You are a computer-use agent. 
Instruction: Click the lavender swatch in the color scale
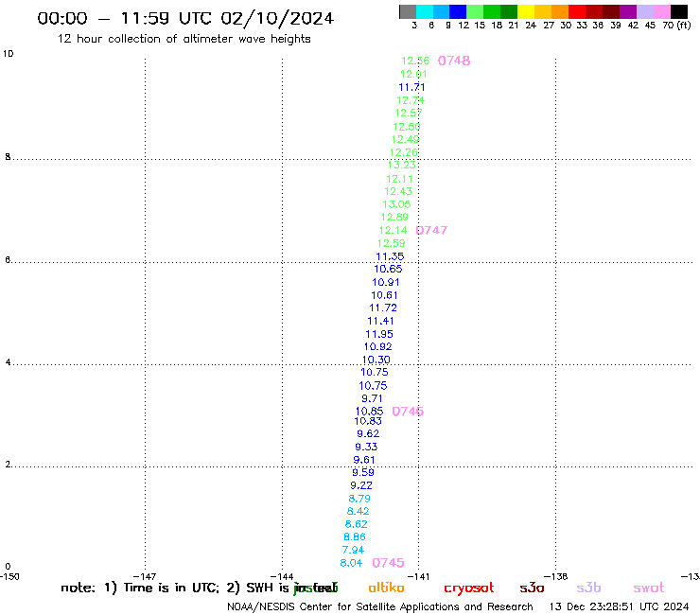click(644, 11)
